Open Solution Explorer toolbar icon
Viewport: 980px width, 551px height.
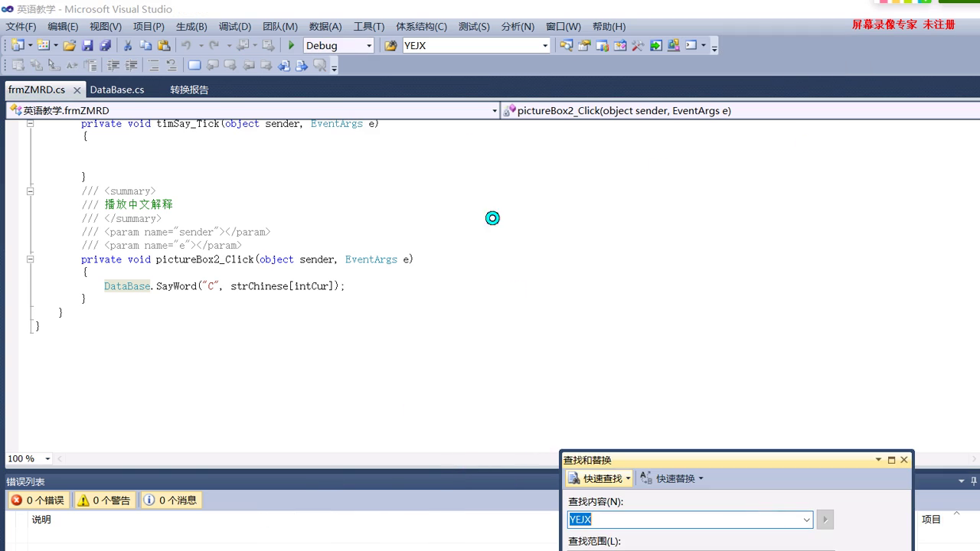[566, 45]
